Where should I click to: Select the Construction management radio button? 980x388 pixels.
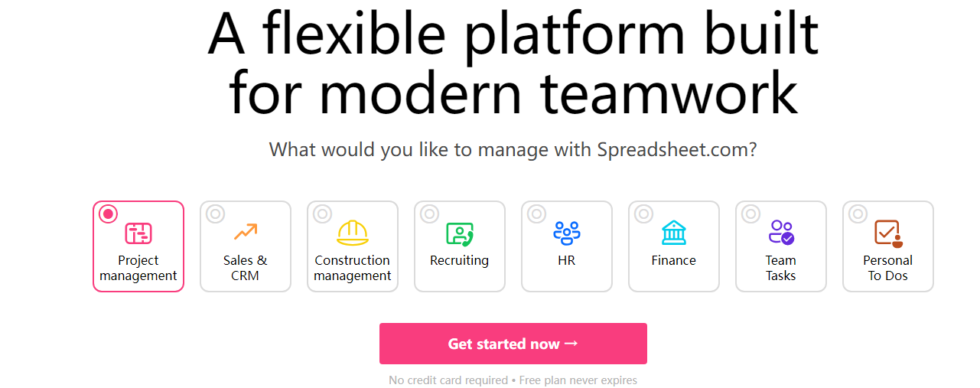point(322,214)
